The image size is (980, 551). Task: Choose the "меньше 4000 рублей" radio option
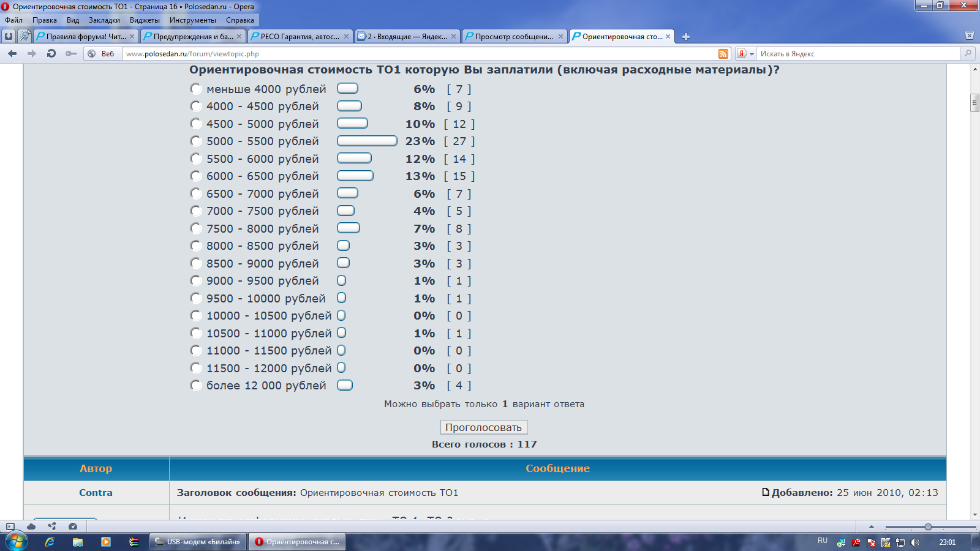point(196,89)
